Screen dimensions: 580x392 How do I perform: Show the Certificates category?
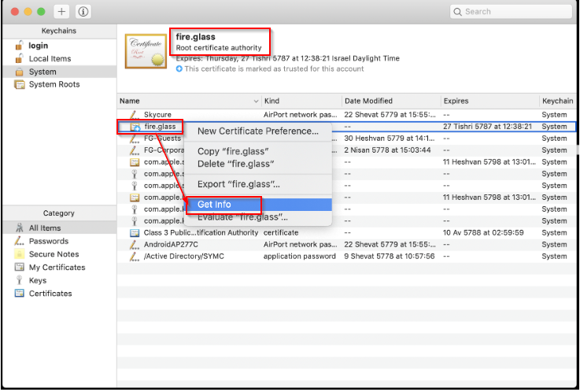[x=50, y=294]
